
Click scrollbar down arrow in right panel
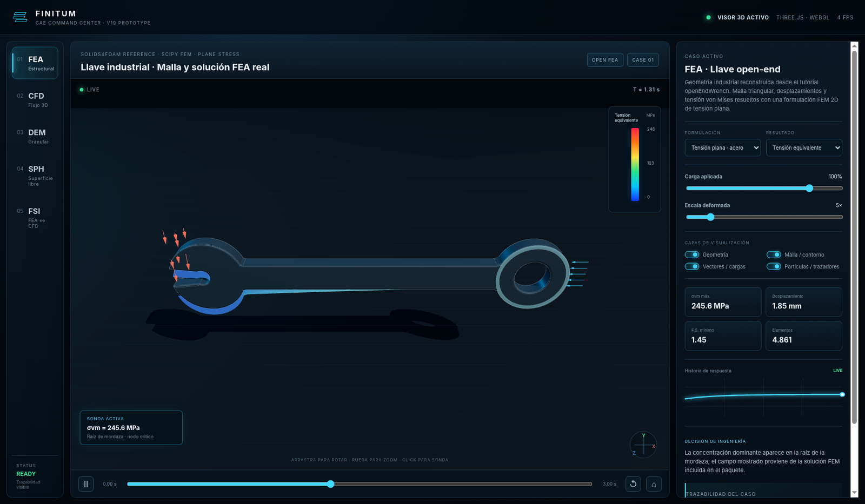tap(854, 493)
